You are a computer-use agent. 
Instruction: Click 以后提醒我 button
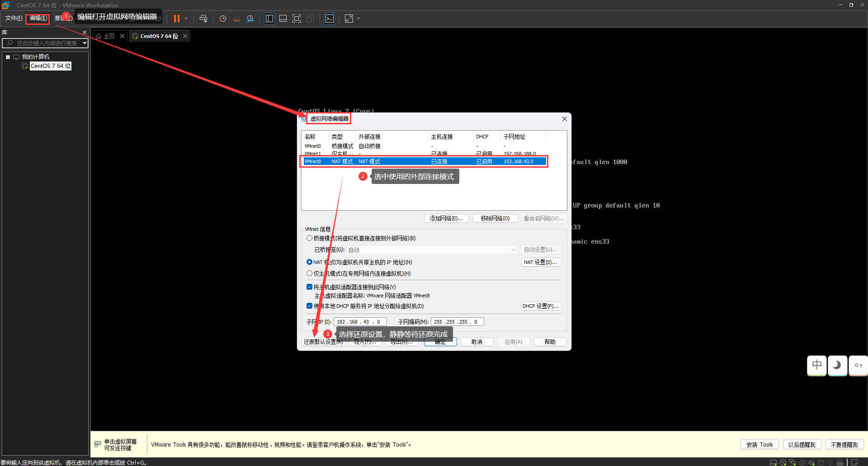(802, 445)
